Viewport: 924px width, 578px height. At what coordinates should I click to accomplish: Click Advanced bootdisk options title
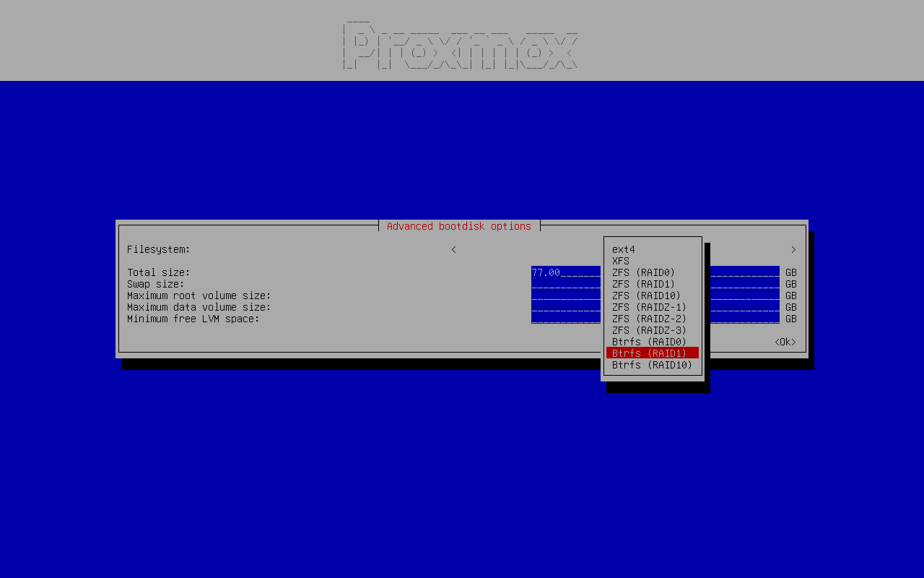tap(459, 226)
